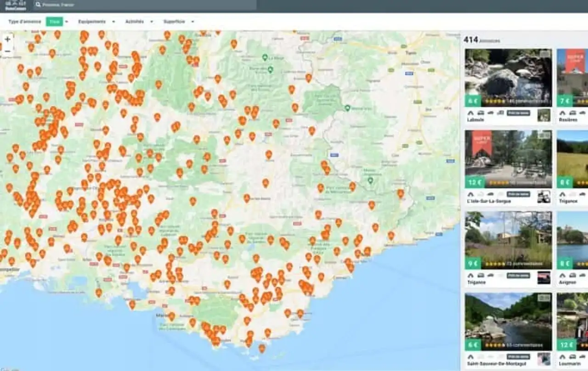This screenshot has height=371, width=588.
Task: Open the Labeule listing title
Action: click(475, 120)
